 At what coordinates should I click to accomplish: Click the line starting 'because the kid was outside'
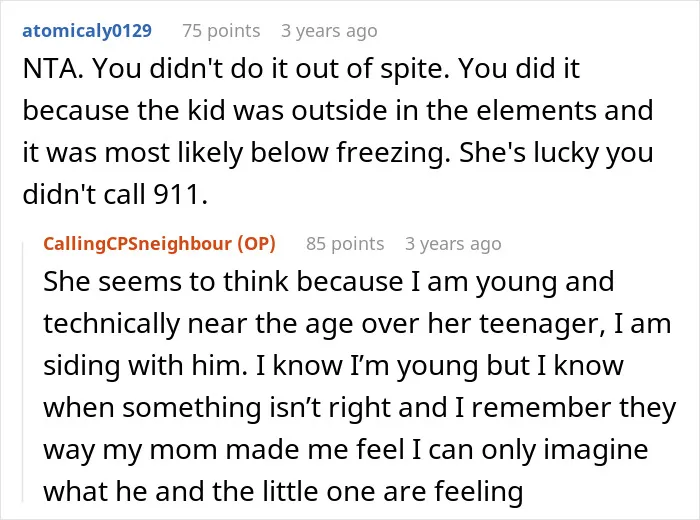338,110
